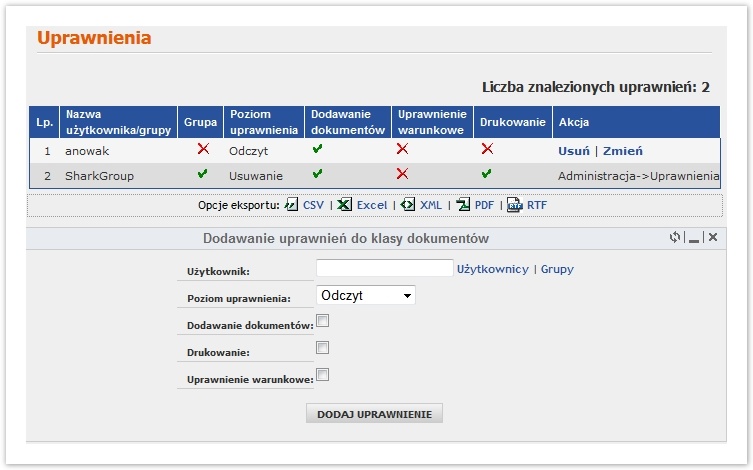Screen dimensions: 753x470
Task: Click the RTF export icon
Action: [x=514, y=205]
